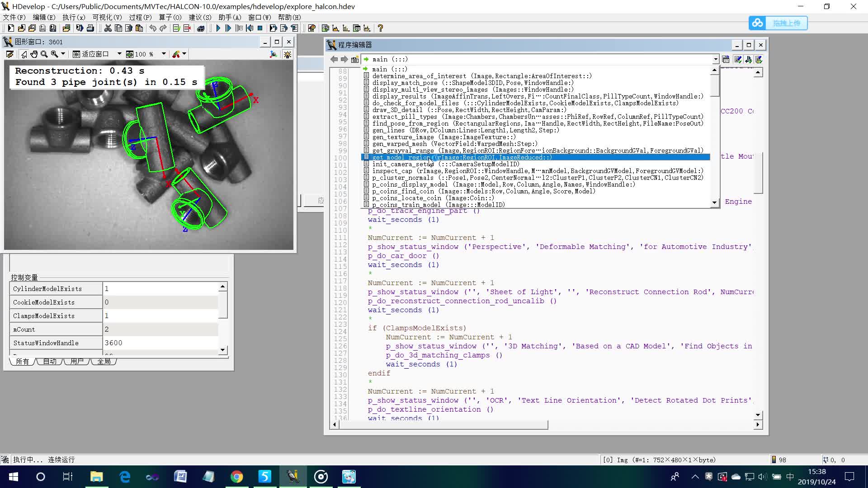The image size is (868, 488).
Task: Click the print icon in toolbar
Action: pos(90,28)
